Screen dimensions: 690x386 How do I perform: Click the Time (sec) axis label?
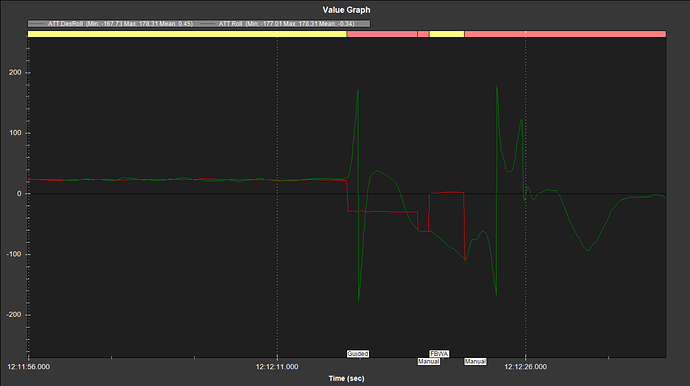(346, 378)
